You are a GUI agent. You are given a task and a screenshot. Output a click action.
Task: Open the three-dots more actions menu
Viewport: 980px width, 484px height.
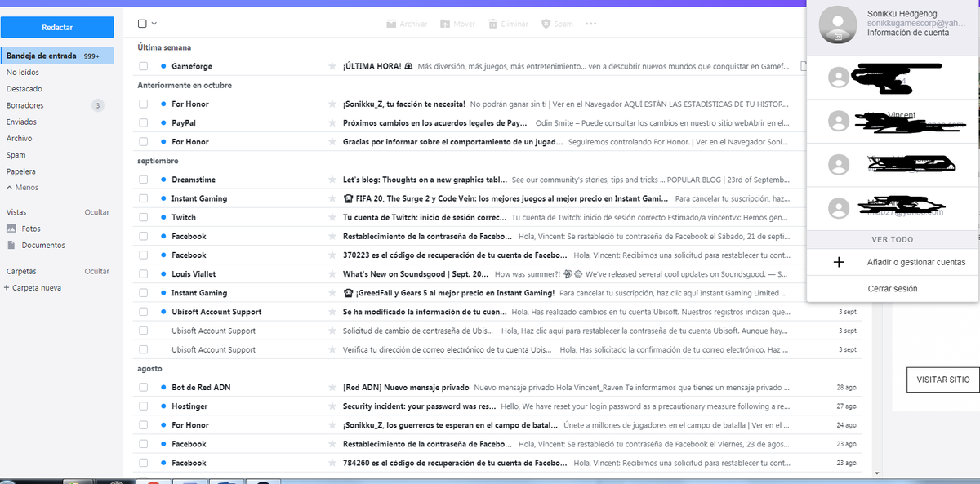[591, 24]
